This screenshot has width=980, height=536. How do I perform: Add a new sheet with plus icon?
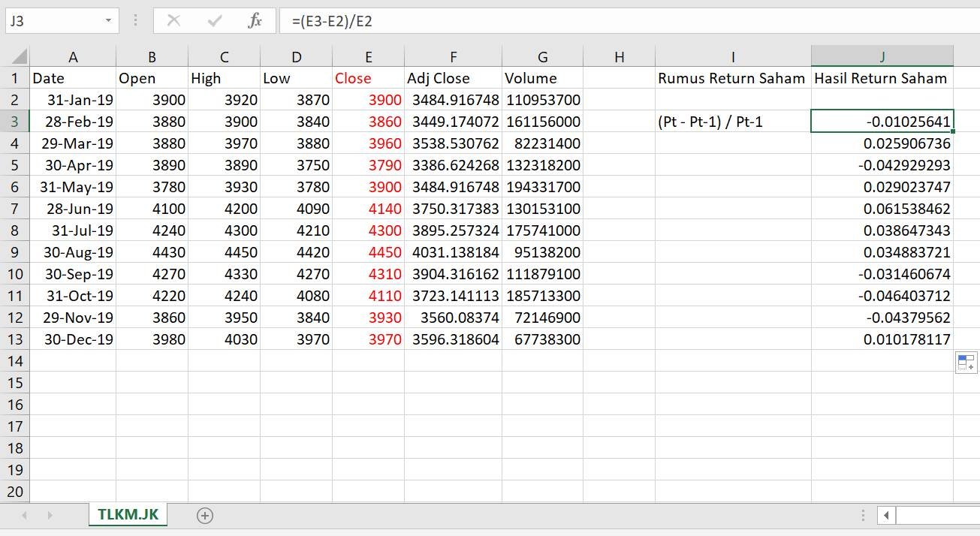[204, 515]
